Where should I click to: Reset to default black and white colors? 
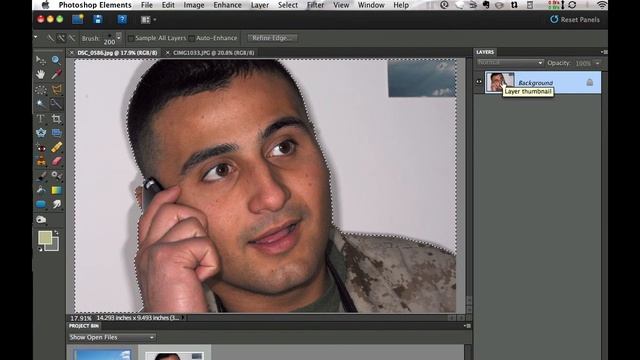coord(40,249)
